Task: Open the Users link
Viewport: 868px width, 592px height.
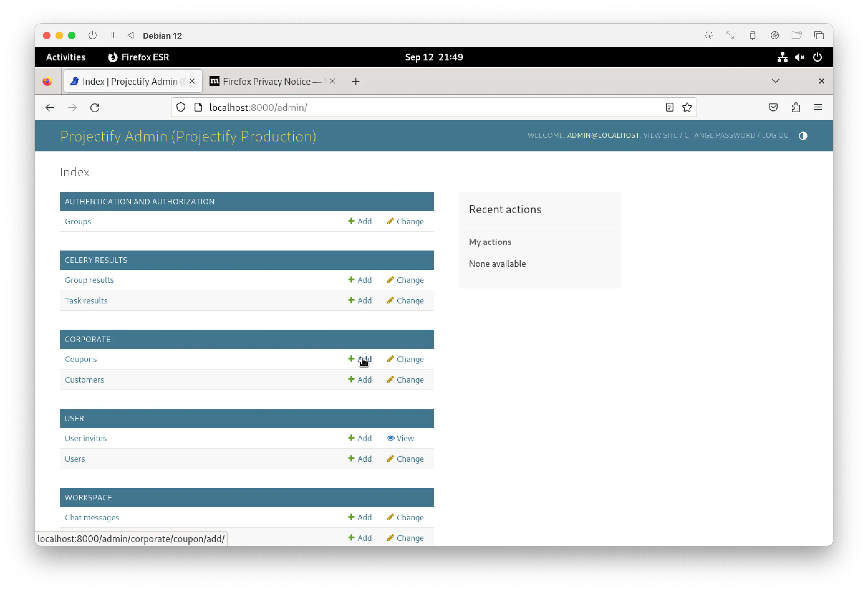Action: (75, 459)
